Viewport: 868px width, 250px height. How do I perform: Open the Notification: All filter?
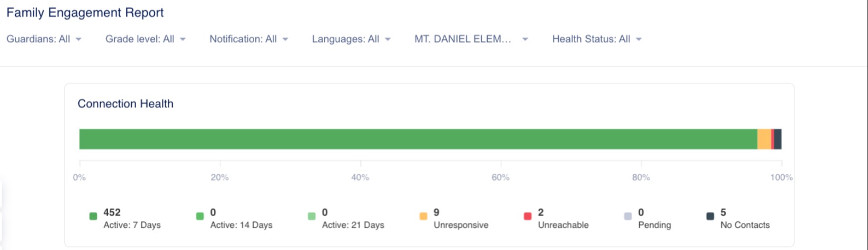(x=249, y=39)
